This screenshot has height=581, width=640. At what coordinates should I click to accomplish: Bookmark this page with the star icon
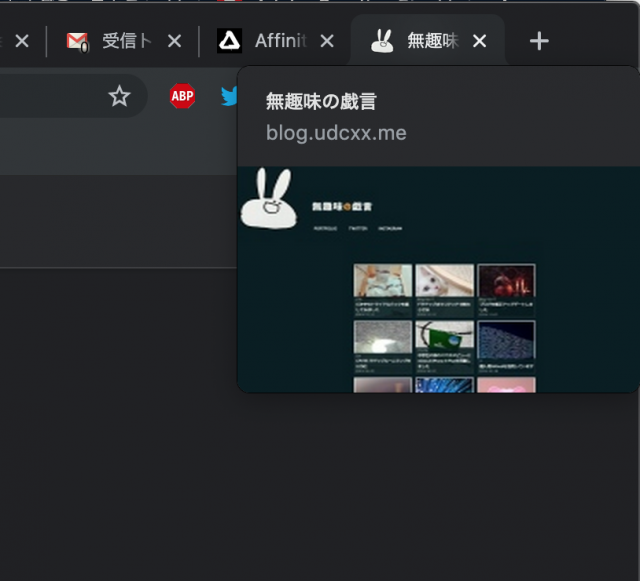click(119, 96)
